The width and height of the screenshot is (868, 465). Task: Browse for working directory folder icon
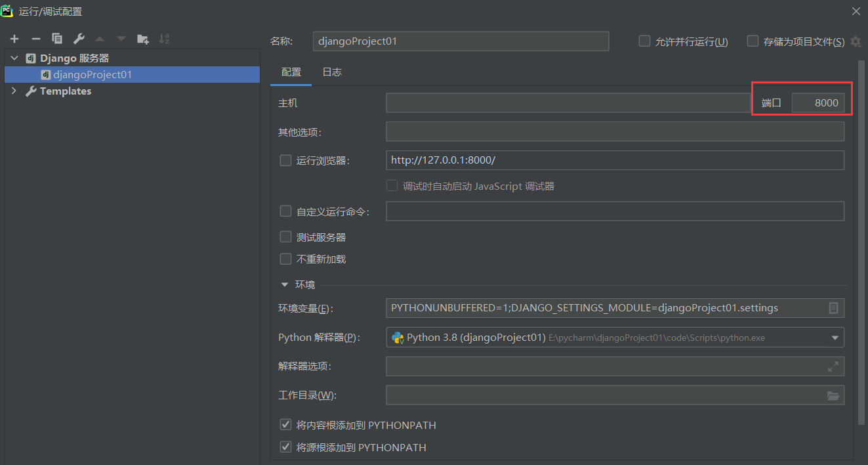[833, 395]
